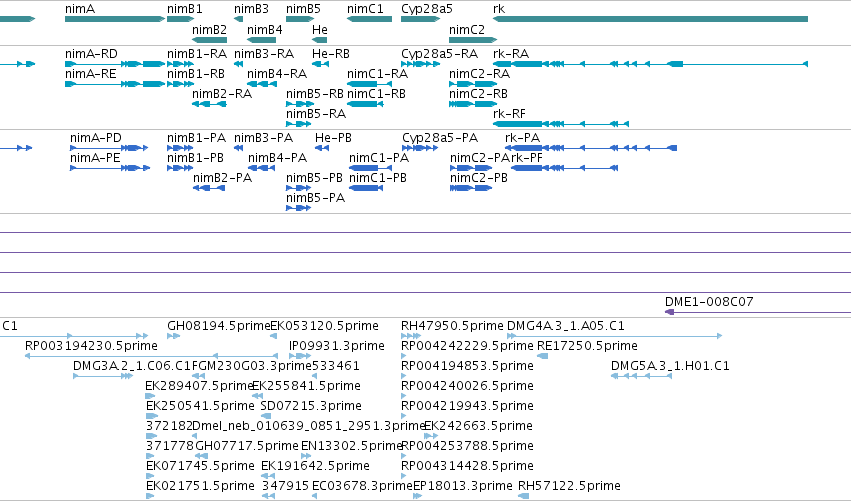
Task: Click the nimB4-PA protein label
Action: (277, 158)
